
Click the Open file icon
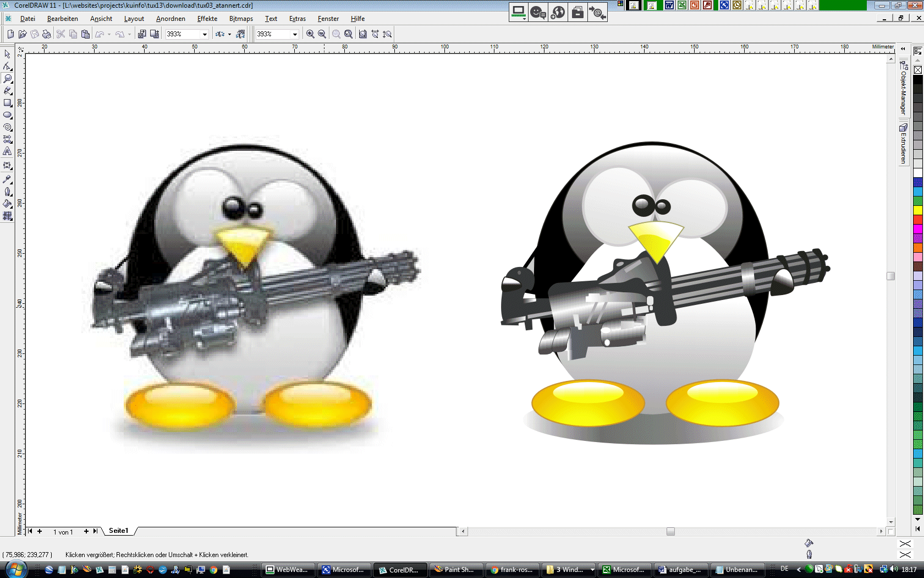coord(23,34)
